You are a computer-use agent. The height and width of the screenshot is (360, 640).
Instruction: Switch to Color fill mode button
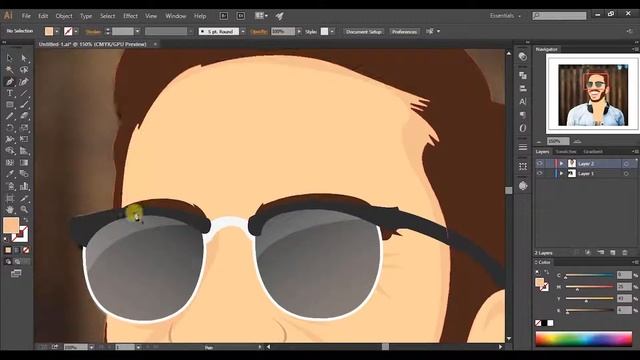[x=8, y=250]
